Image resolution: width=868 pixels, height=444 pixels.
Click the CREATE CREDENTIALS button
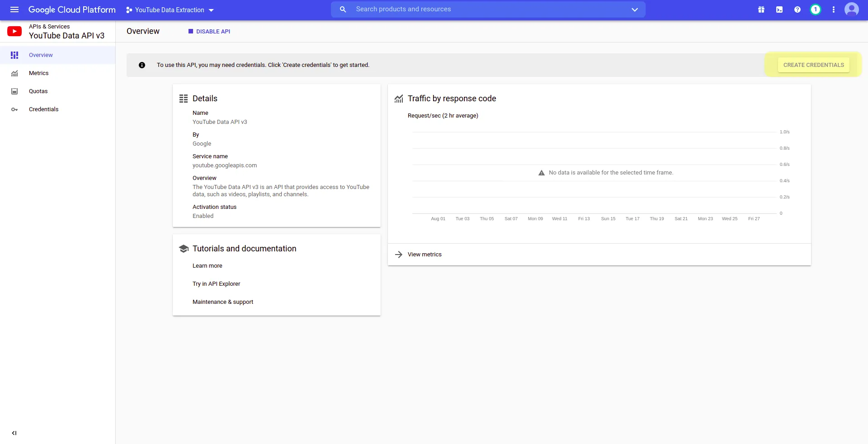click(x=814, y=65)
